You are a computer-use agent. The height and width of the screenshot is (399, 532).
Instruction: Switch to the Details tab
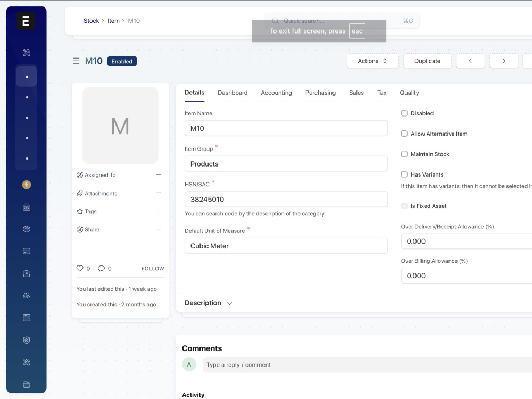point(194,92)
